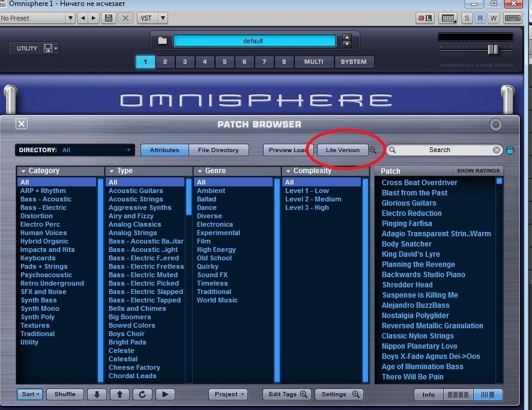532x410 pixels.
Task: Click the up arrow browser button
Action: (119, 394)
